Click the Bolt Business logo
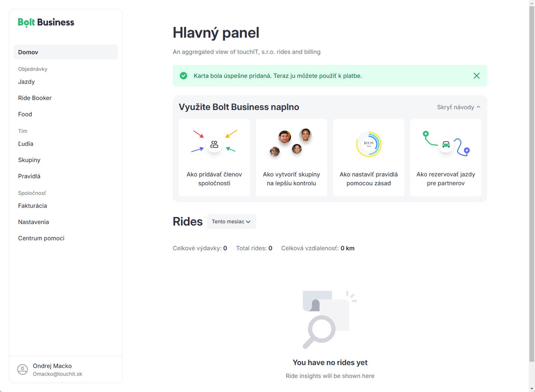 tap(46, 22)
